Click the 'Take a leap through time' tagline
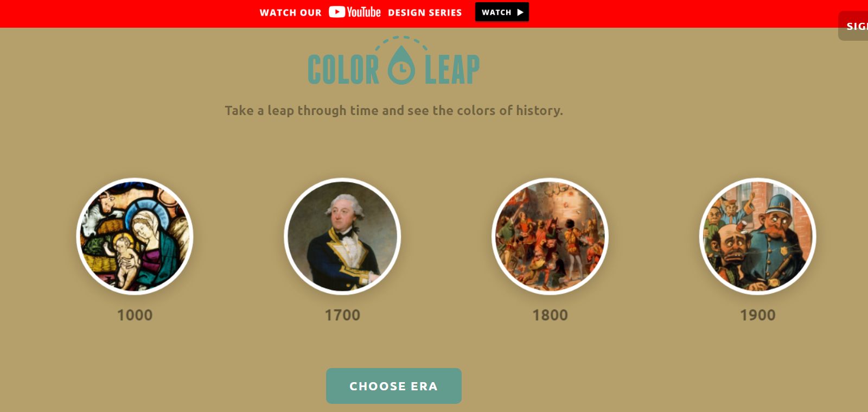 (394, 110)
